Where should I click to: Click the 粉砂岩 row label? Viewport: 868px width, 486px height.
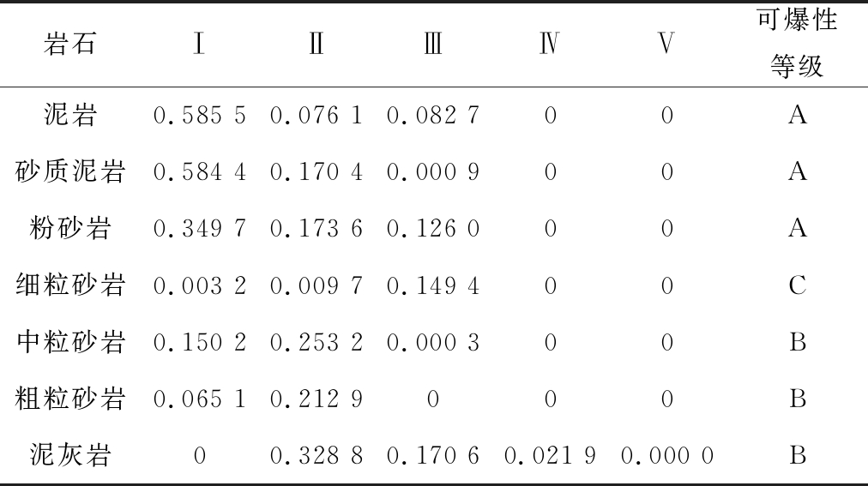point(70,229)
